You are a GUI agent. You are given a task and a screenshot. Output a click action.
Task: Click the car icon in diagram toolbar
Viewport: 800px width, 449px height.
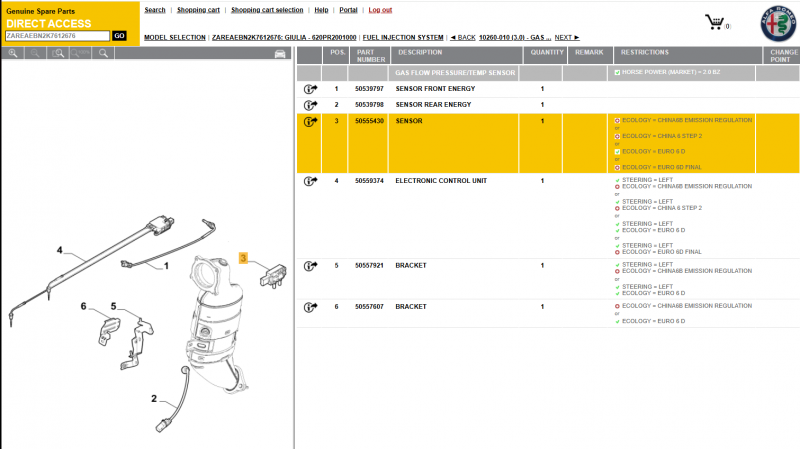[x=280, y=53]
